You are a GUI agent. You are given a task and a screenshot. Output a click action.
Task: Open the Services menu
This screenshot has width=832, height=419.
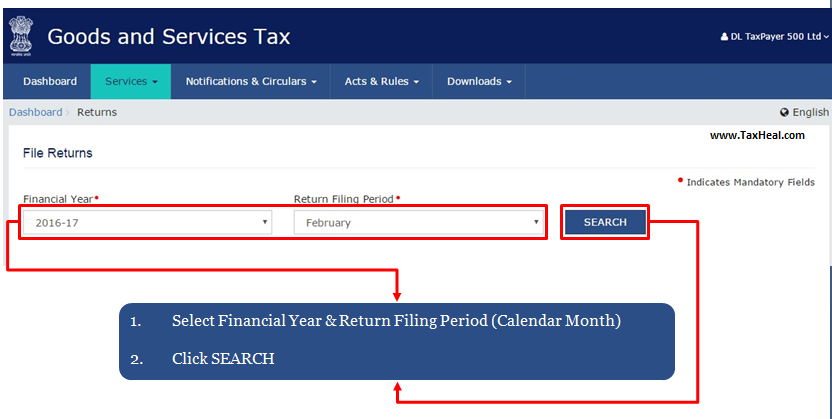131,81
